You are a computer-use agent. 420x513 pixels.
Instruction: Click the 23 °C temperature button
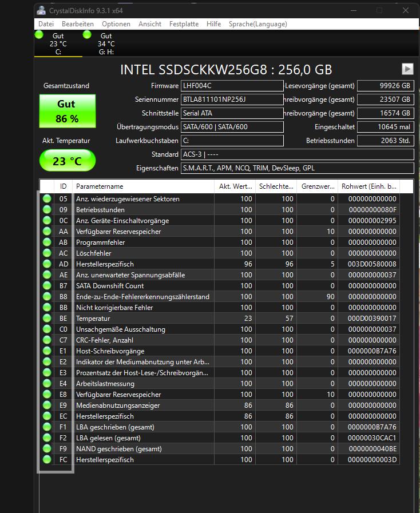coord(68,161)
